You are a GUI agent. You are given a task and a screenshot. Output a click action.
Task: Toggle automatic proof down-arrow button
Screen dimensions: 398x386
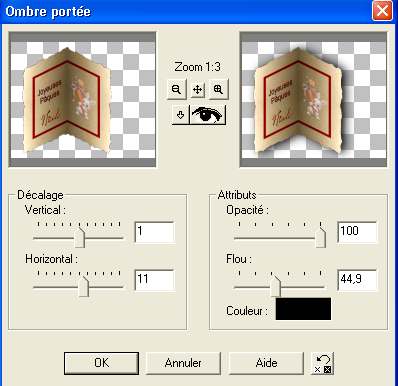[x=180, y=115]
